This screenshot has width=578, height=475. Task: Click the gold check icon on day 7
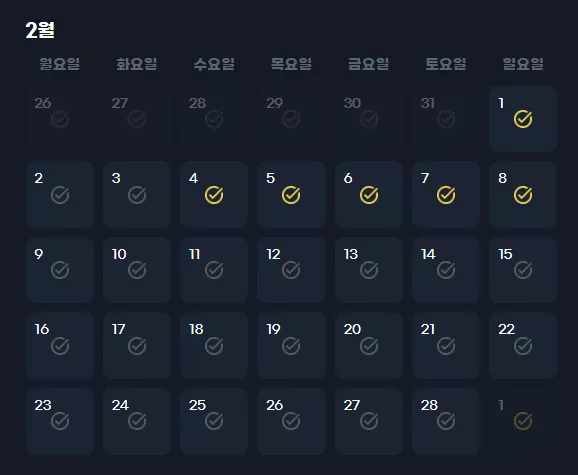pyautogui.click(x=446, y=195)
